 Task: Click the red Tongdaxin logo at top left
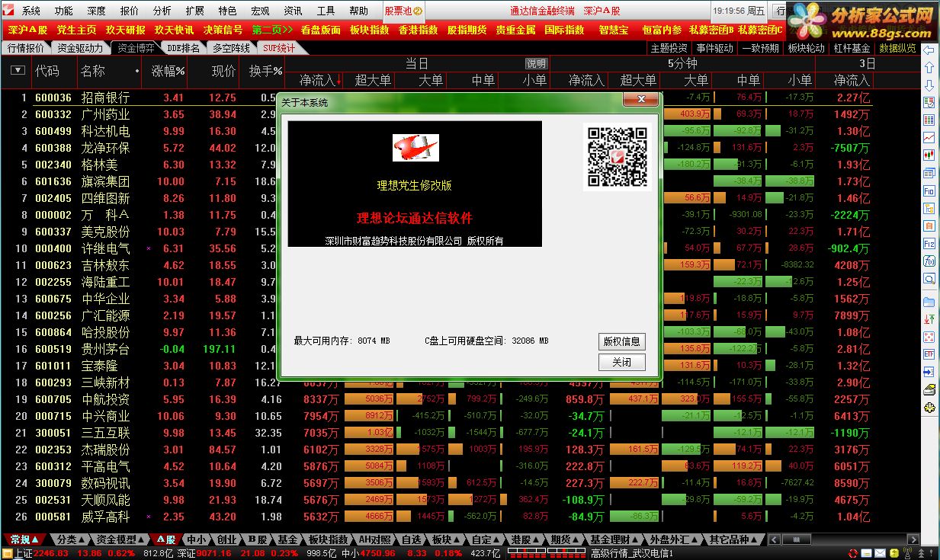point(9,11)
